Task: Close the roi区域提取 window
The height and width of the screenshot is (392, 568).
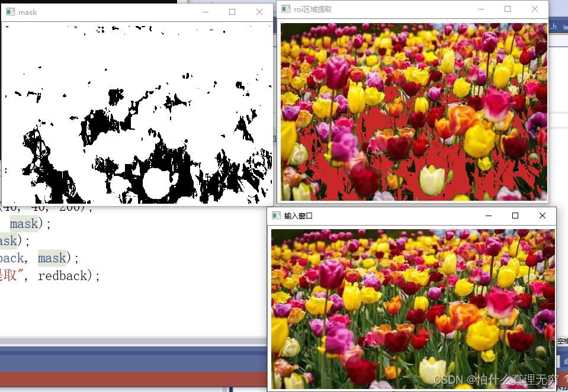Action: [535, 9]
